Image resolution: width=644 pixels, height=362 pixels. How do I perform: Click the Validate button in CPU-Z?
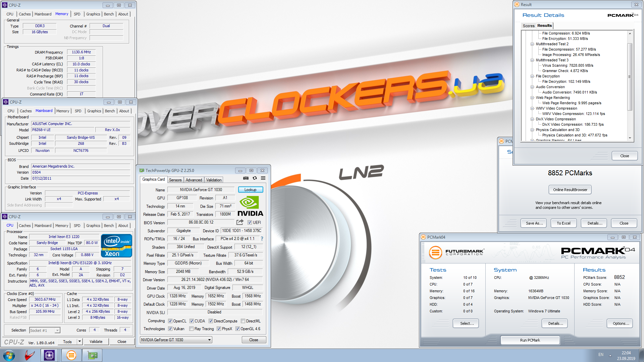click(x=96, y=342)
